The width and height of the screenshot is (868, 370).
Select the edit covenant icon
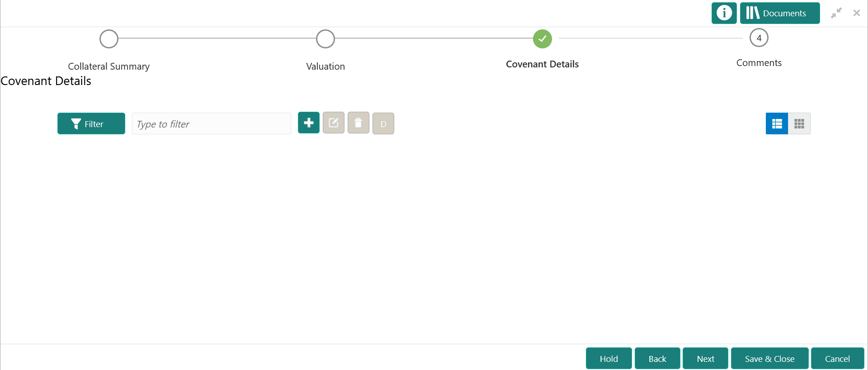333,123
